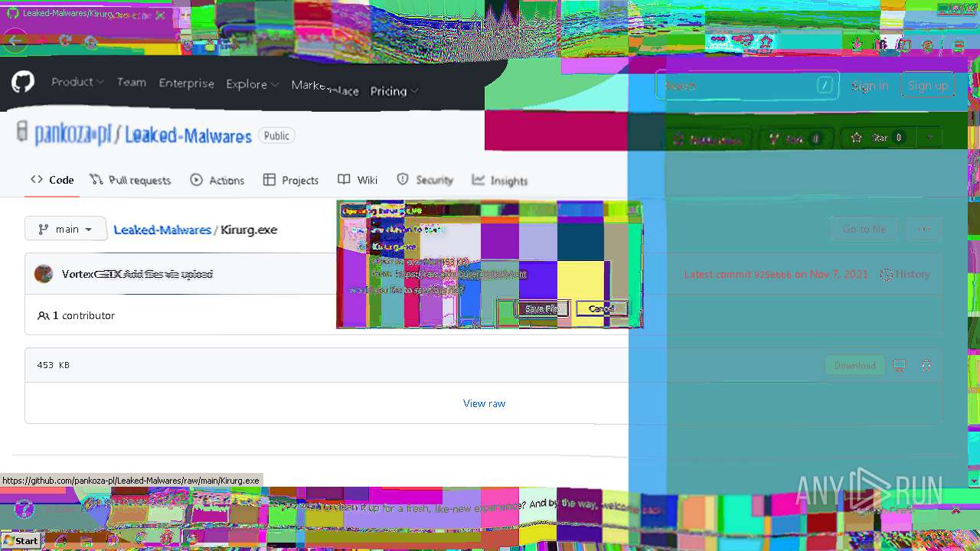This screenshot has width=980, height=551.
Task: Click the Start button on the taskbar
Action: (21, 540)
